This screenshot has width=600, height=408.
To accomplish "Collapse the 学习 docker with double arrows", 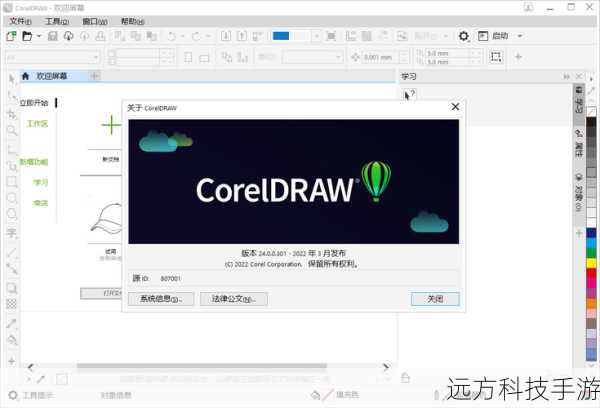I will click(567, 77).
